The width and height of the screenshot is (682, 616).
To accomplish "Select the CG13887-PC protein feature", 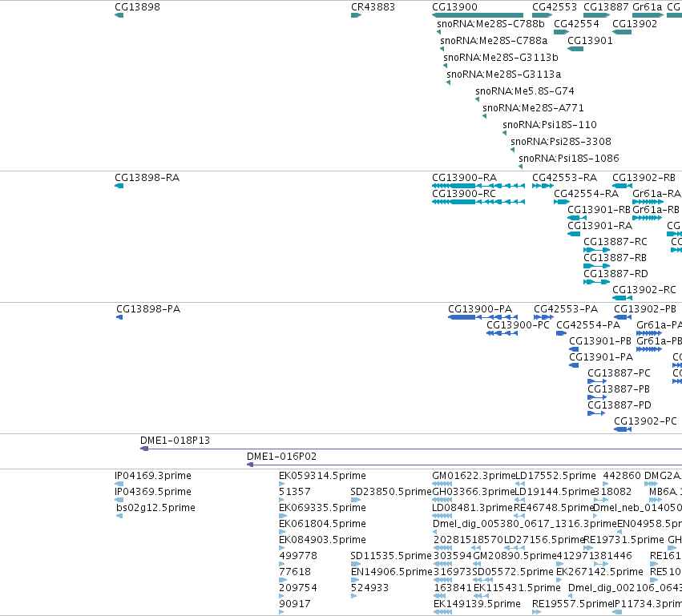I will pyautogui.click(x=597, y=381).
